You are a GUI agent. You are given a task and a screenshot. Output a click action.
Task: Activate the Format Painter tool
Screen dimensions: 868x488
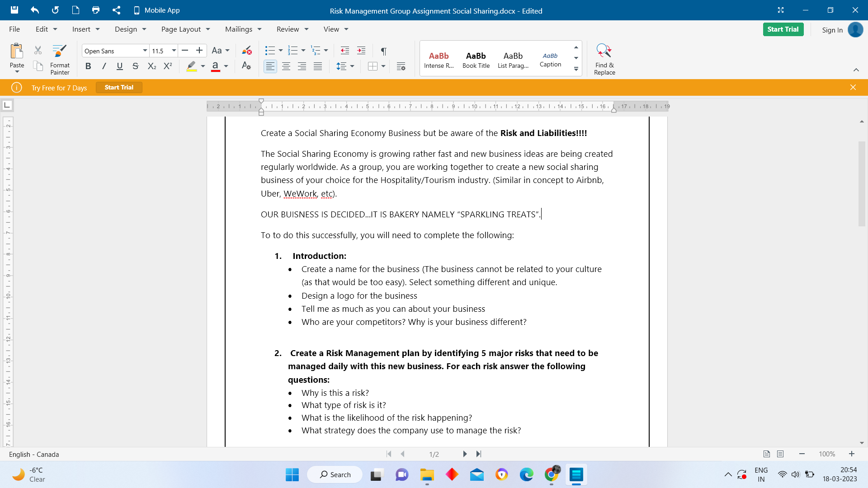coord(59,58)
